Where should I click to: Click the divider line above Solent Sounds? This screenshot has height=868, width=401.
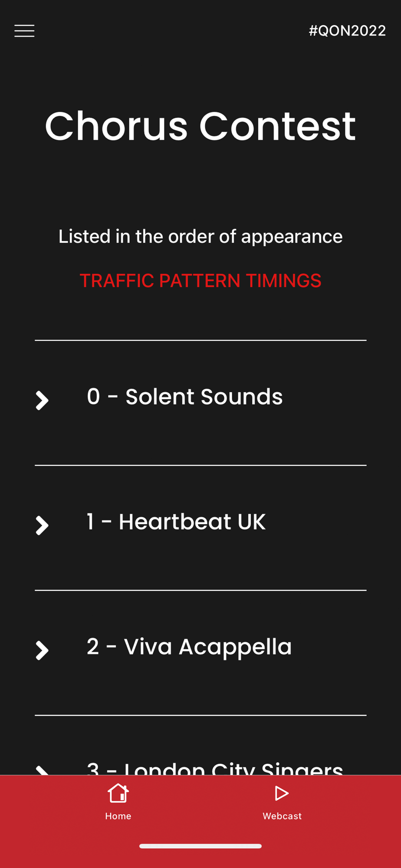tap(200, 340)
